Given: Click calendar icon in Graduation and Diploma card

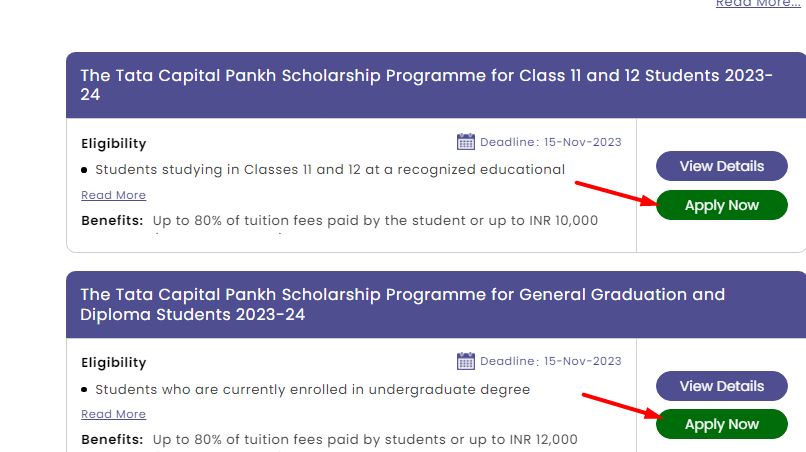Looking at the screenshot, I should click(466, 361).
